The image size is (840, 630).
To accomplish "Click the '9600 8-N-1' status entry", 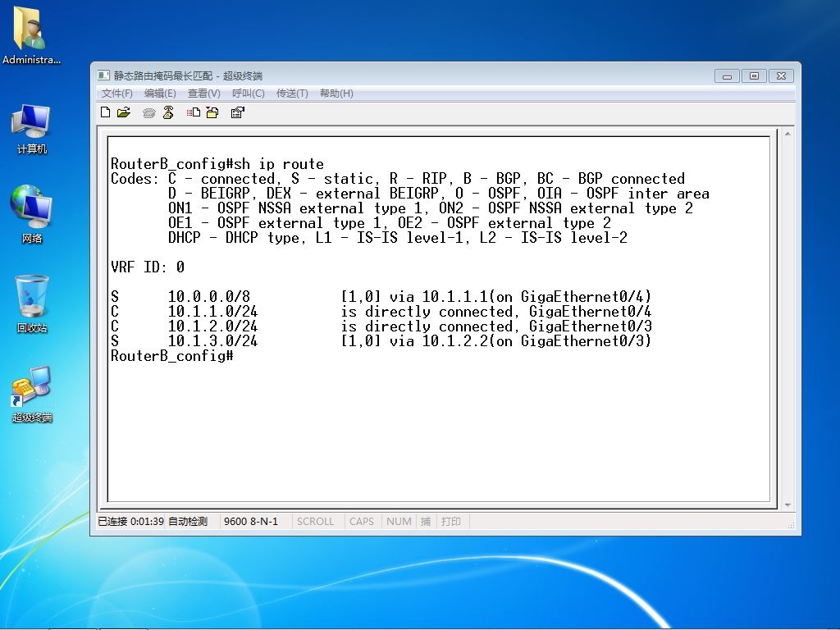I will 251,521.
